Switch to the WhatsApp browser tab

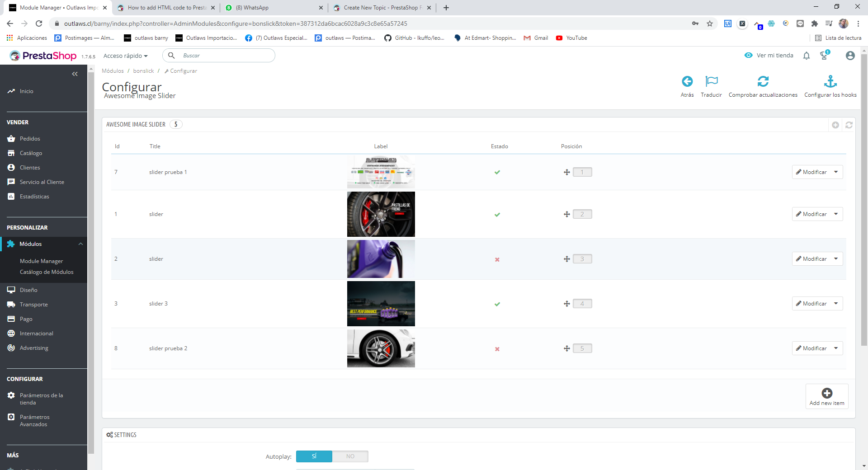(x=274, y=8)
